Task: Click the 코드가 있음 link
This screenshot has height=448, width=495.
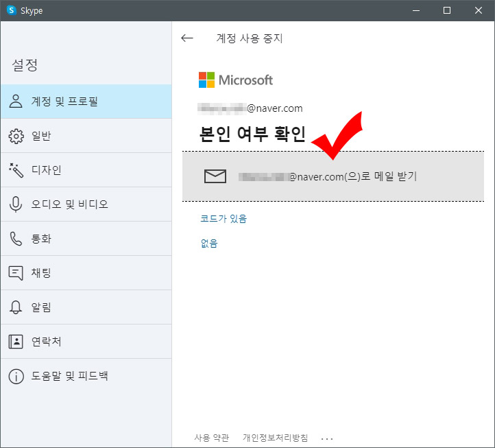Action: coord(224,219)
